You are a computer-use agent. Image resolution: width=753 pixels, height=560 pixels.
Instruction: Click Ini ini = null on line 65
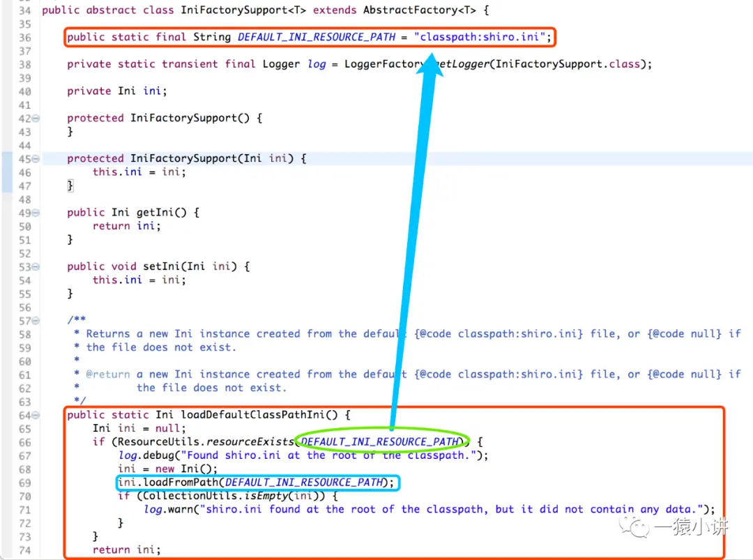pyautogui.click(x=139, y=428)
